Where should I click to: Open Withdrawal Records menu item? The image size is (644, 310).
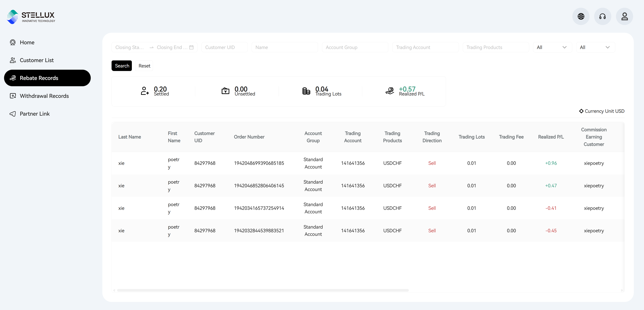47,96
